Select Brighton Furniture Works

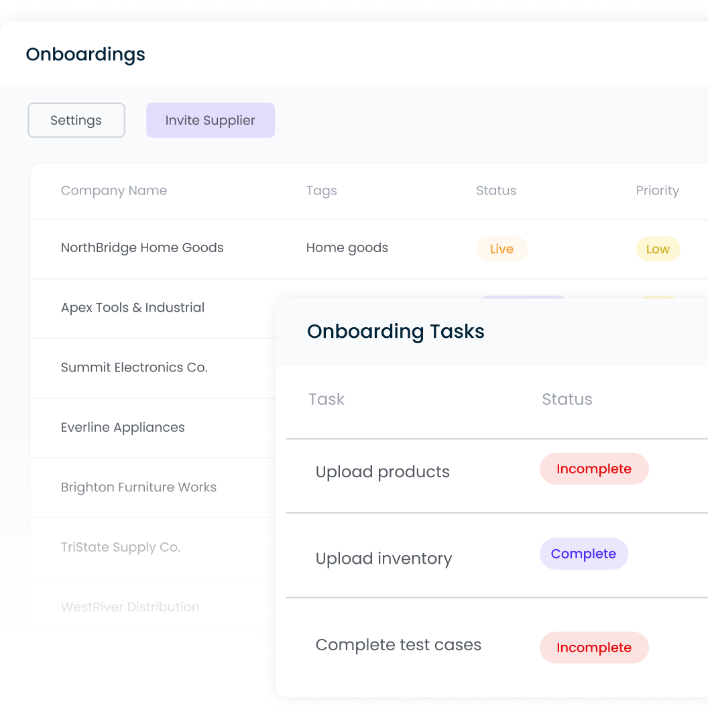point(139,487)
